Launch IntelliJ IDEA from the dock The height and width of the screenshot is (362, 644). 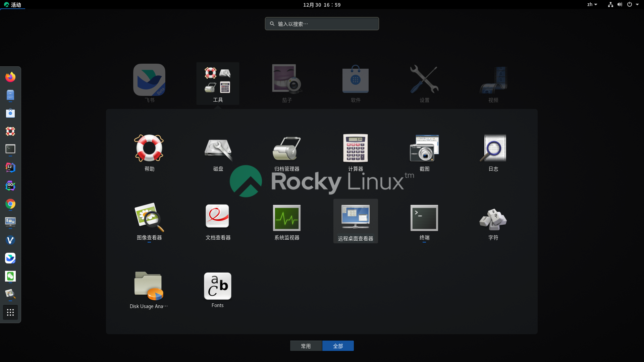click(x=10, y=168)
